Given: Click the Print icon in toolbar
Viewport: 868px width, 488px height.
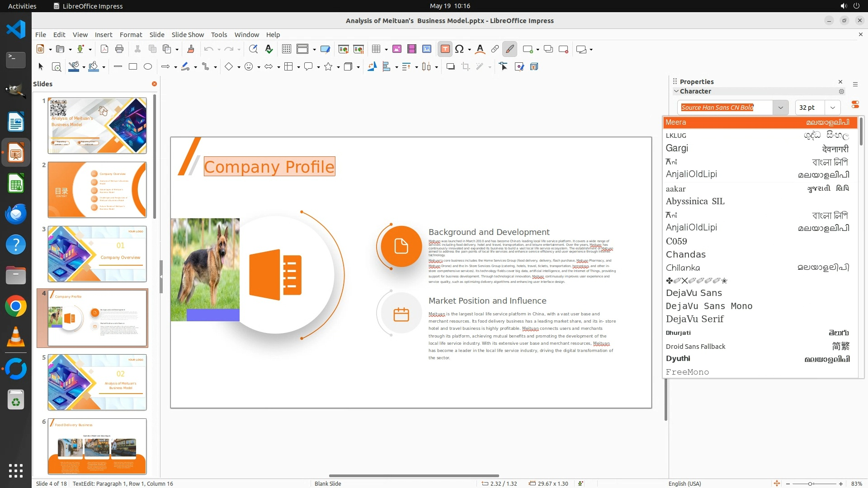Looking at the screenshot, I should click(x=119, y=49).
